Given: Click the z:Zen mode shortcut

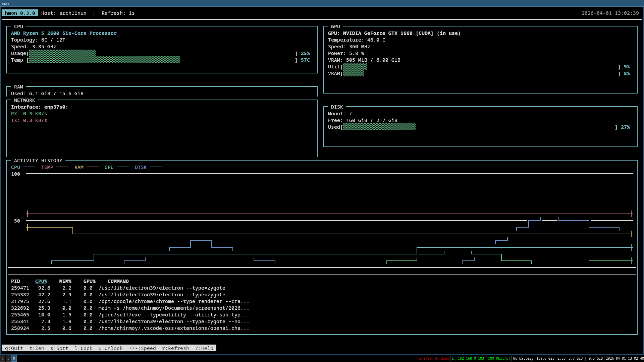Looking at the screenshot, I should coord(37,348).
